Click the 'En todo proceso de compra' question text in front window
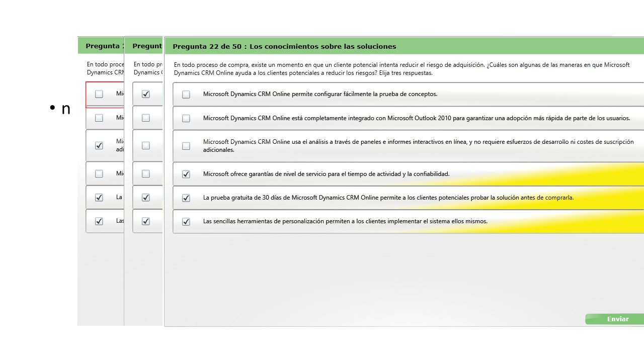 coord(401,69)
